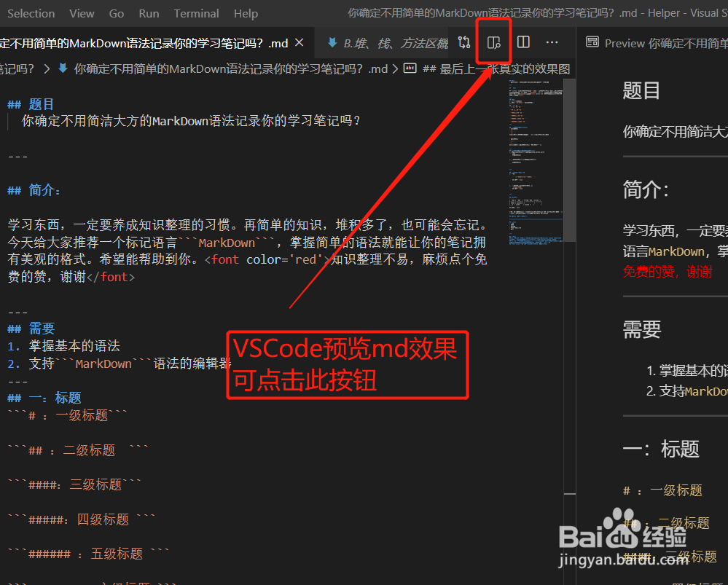
Task: Open the View menu
Action: click(x=82, y=13)
